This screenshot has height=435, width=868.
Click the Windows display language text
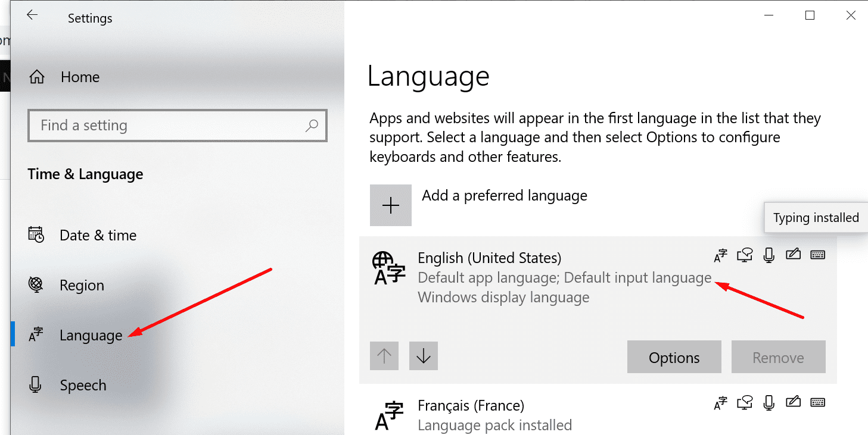pyautogui.click(x=503, y=298)
